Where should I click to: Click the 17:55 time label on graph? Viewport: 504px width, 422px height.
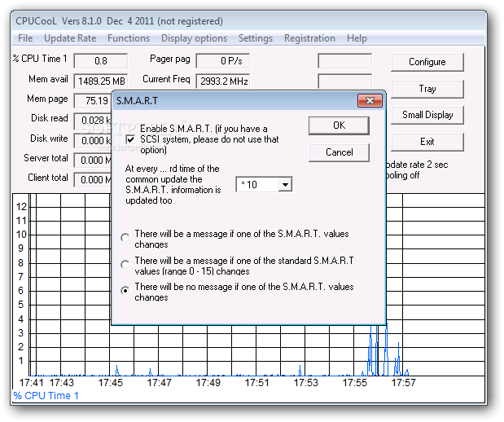click(354, 383)
